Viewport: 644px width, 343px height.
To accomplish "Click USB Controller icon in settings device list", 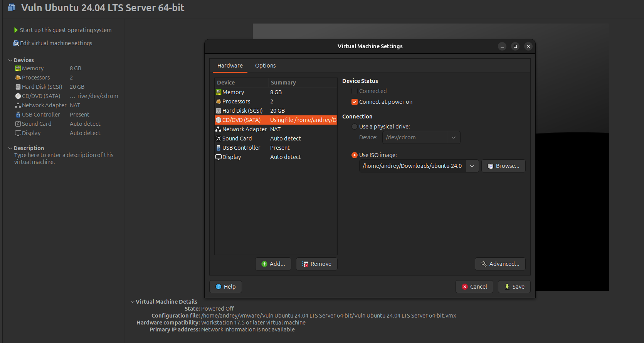I will pyautogui.click(x=219, y=148).
